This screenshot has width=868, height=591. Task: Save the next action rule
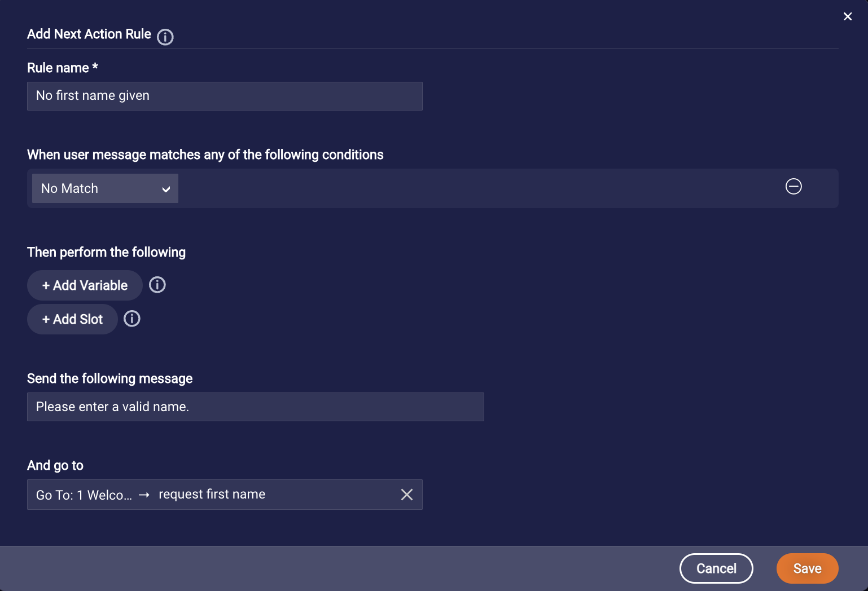click(x=807, y=568)
